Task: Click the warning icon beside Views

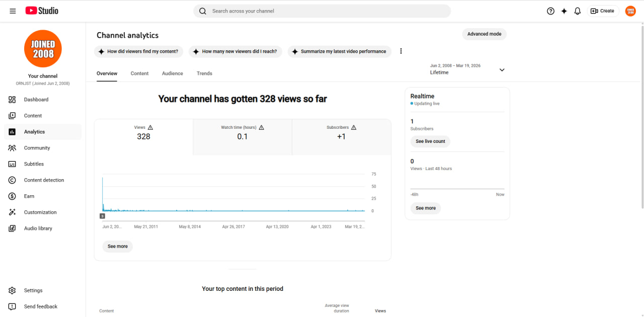Action: (x=150, y=127)
